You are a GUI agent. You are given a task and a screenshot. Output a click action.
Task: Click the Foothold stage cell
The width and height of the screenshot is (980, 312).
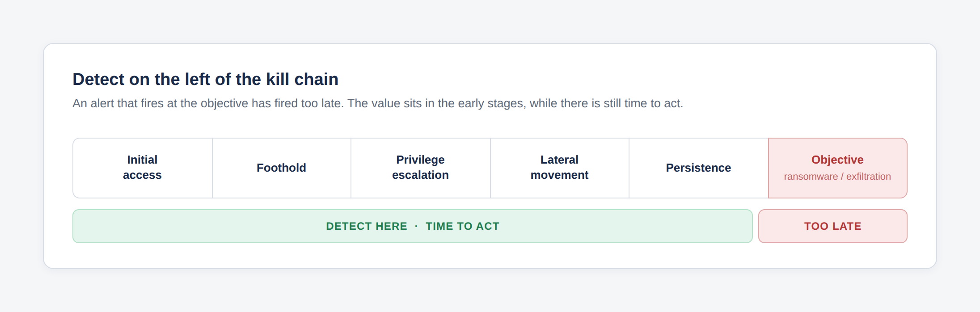[282, 168]
